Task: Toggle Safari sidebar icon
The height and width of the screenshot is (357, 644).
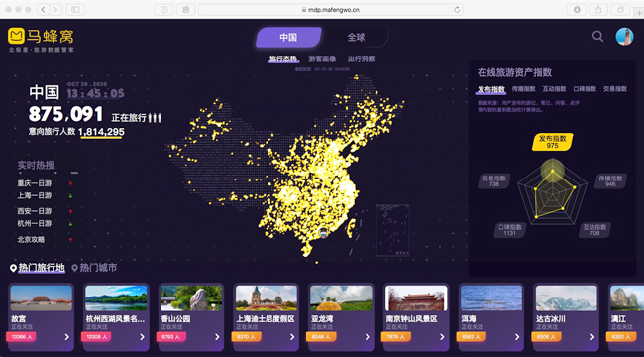Action: [75, 10]
